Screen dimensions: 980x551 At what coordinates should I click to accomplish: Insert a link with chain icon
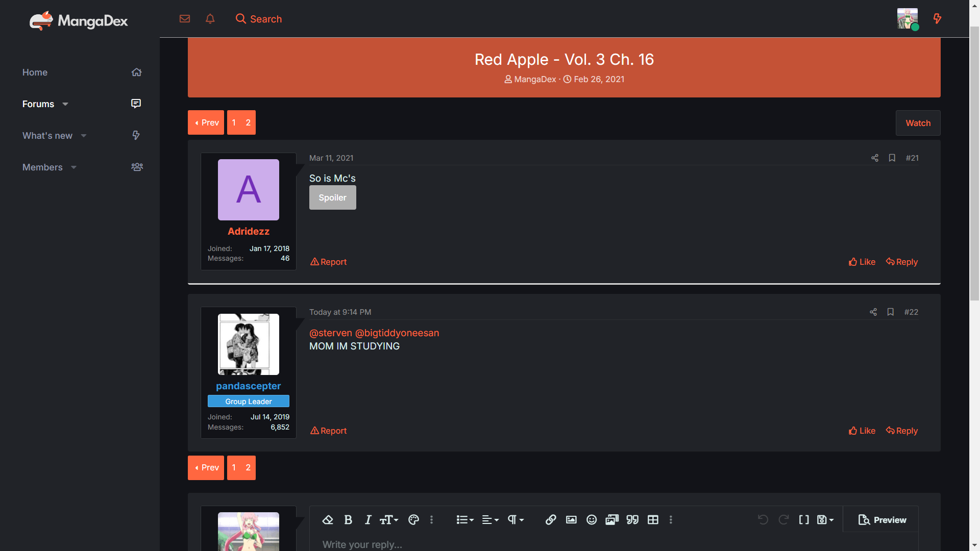[x=551, y=520]
